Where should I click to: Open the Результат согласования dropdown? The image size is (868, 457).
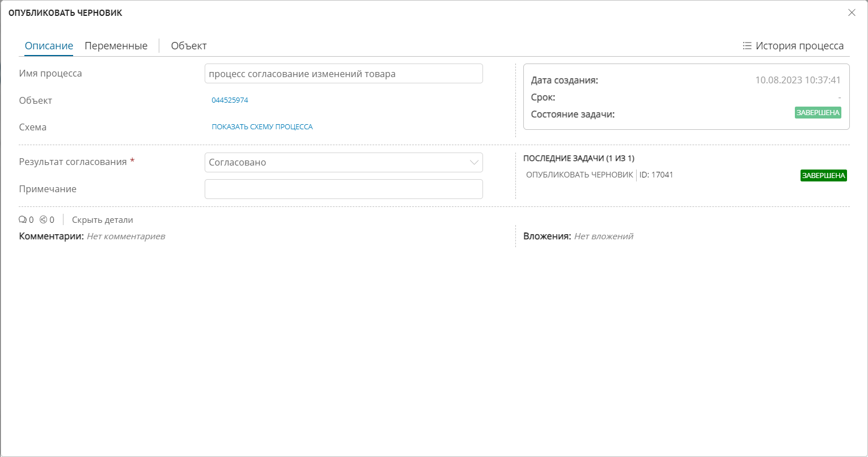tap(344, 162)
